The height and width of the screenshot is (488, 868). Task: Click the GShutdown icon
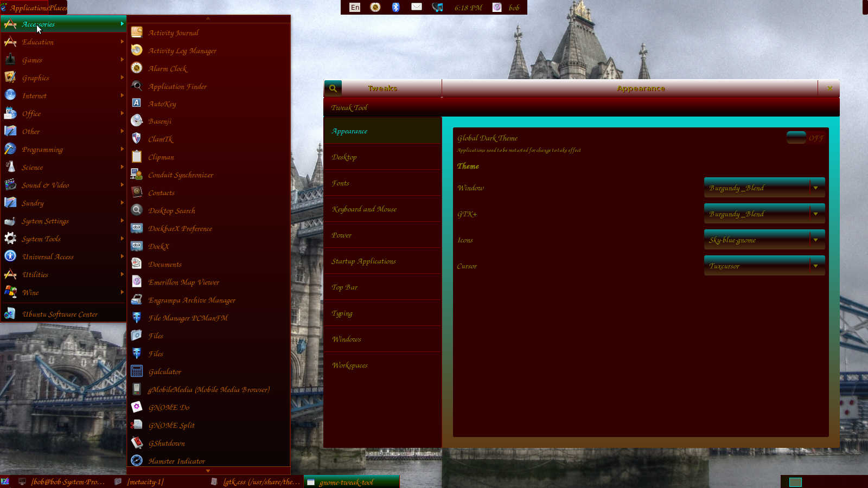137,442
